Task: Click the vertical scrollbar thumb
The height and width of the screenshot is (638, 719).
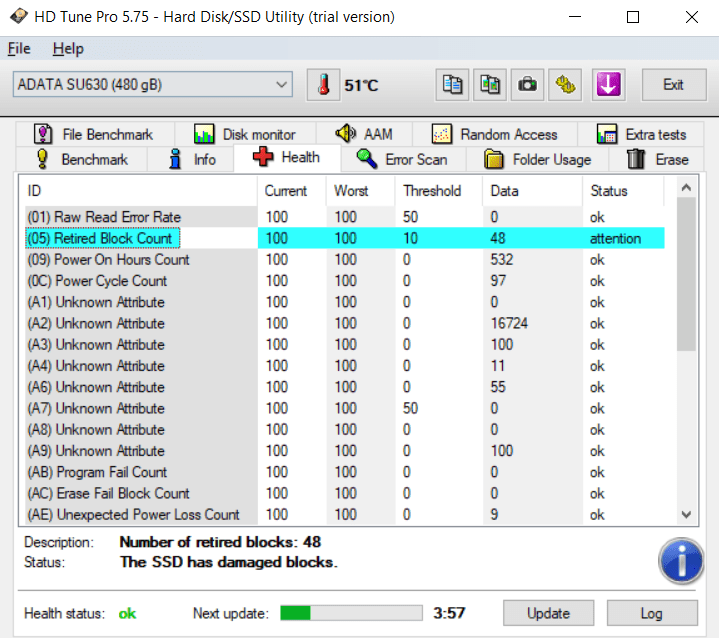Action: click(686, 274)
